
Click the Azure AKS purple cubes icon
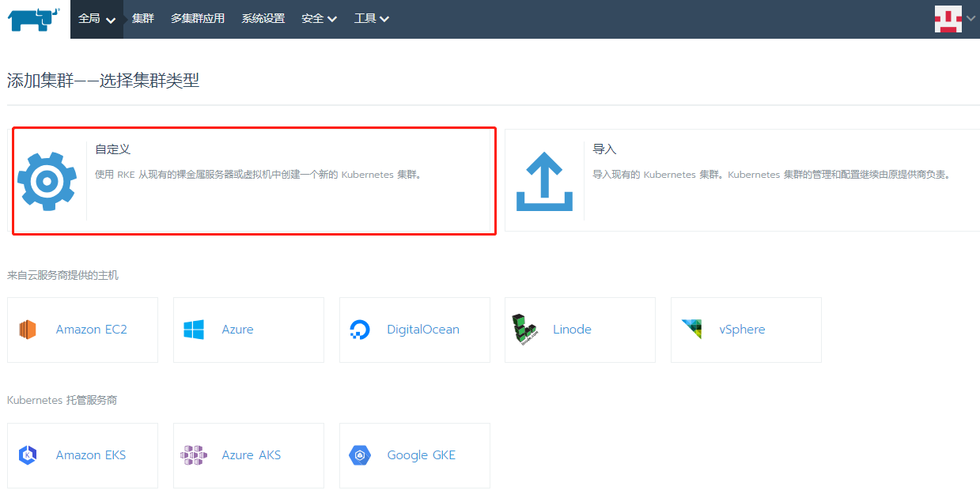tap(194, 455)
